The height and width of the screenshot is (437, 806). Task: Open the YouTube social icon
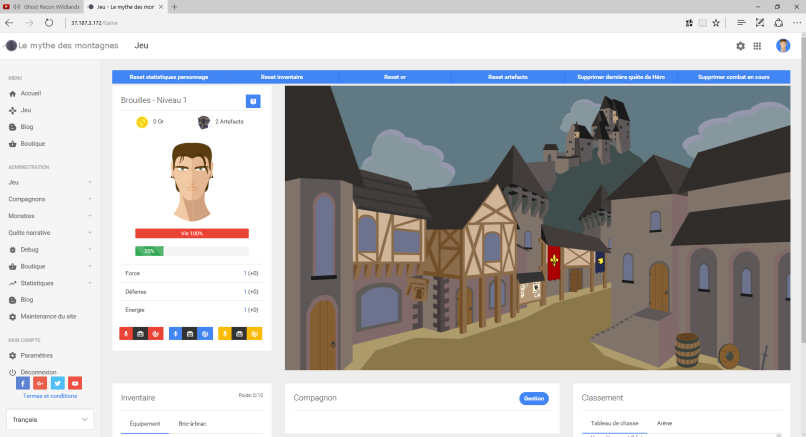point(75,384)
